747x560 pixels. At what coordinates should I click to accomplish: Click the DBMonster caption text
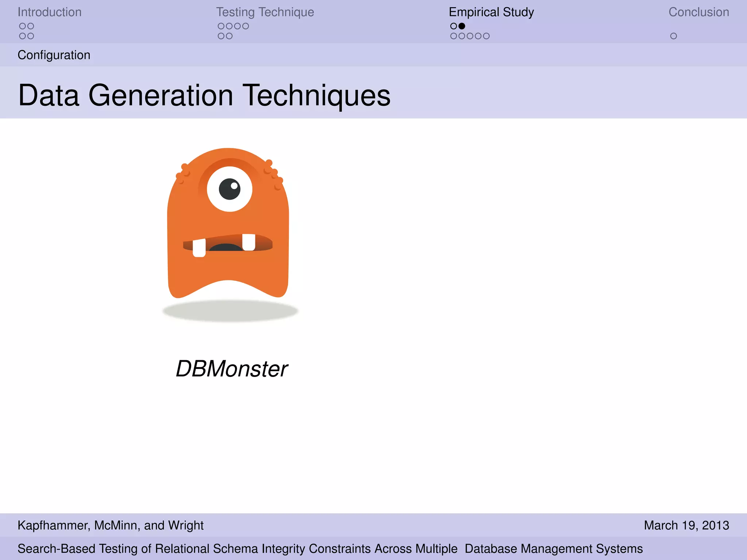(x=232, y=369)
